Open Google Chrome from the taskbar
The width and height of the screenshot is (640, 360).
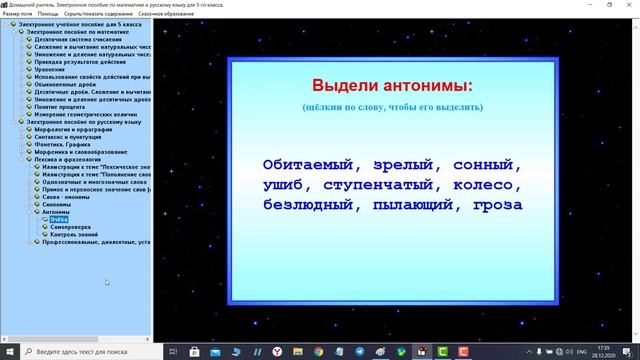coord(318,351)
